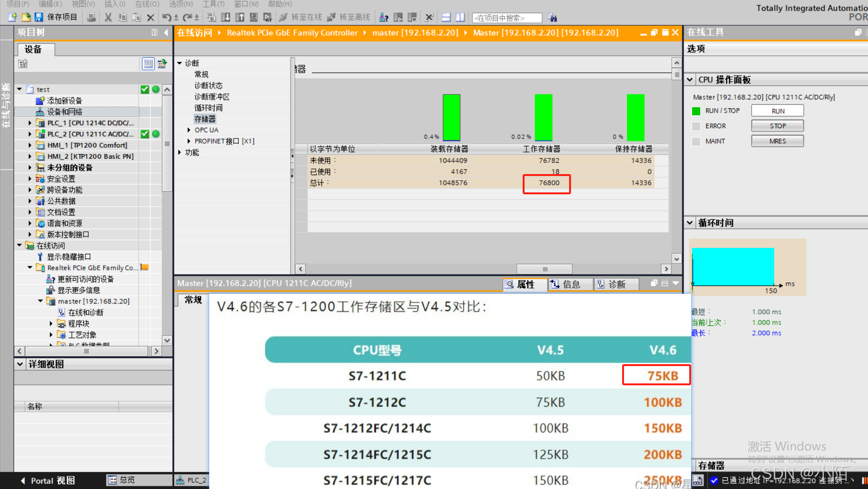Click the Cut scissors icon
This screenshot has height=489, width=868.
click(108, 17)
